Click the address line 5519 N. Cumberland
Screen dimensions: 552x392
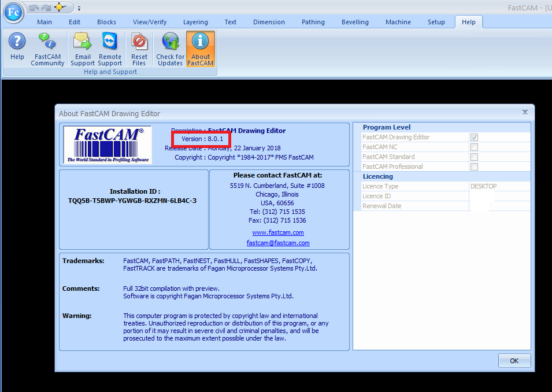277,186
